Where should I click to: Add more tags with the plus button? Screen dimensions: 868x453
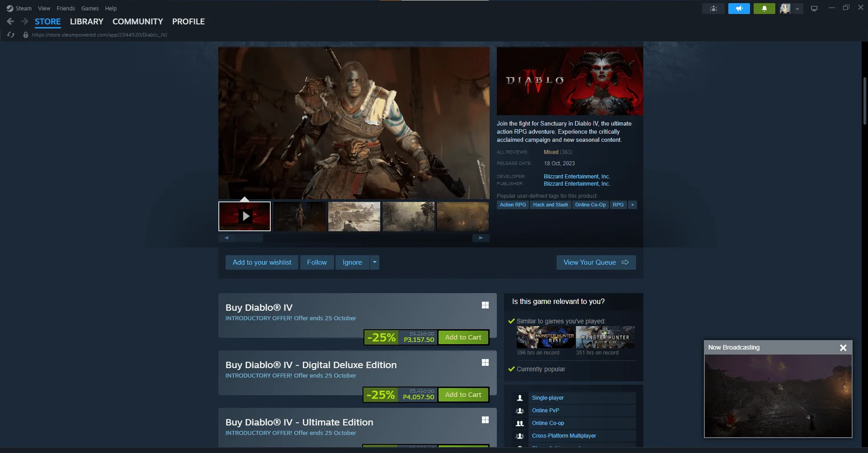[x=632, y=205]
